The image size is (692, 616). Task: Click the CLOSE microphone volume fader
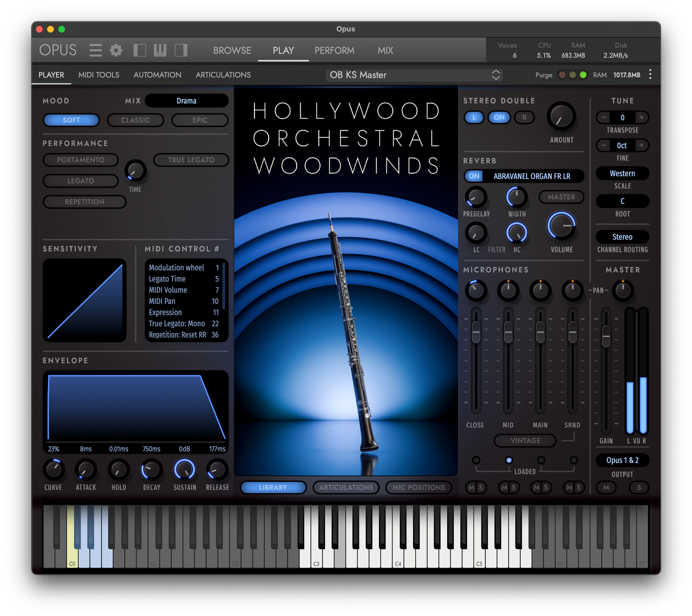click(475, 331)
